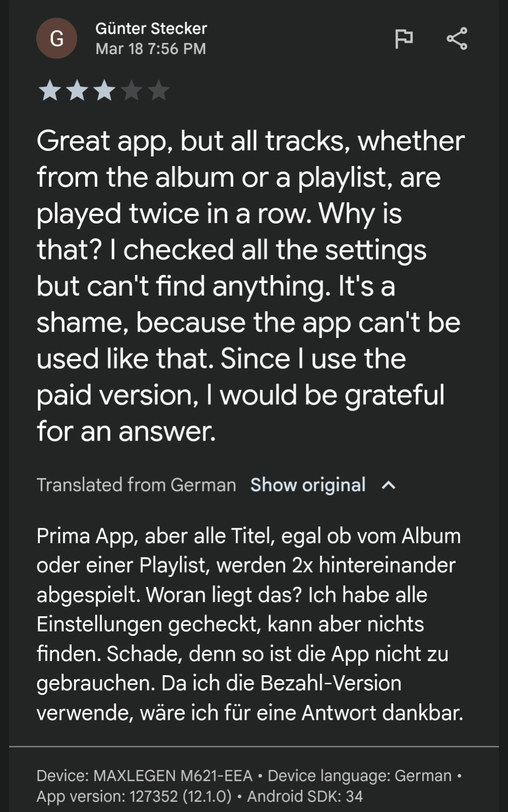The image size is (508, 812).
Task: Click the Mar 18 7:56 PM timestamp
Action: tap(151, 49)
